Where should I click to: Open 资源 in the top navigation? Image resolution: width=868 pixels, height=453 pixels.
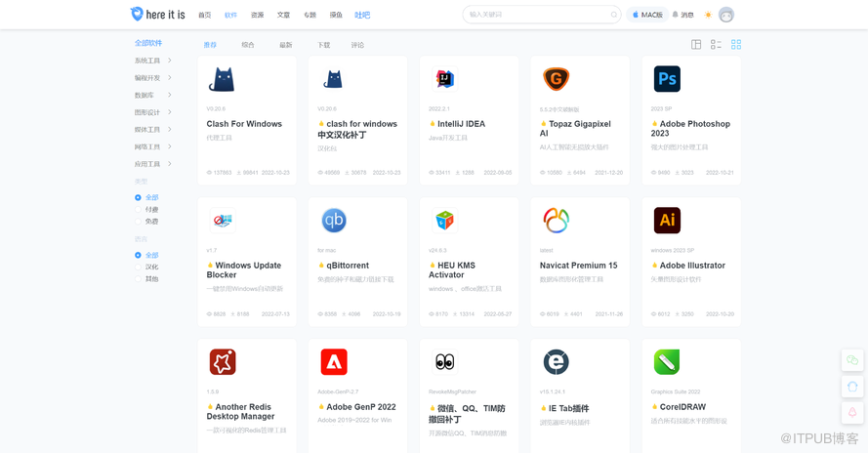258,15
